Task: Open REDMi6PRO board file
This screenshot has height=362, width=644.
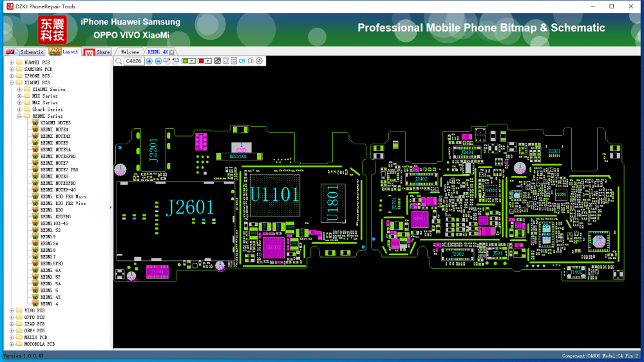Action: 52,264
